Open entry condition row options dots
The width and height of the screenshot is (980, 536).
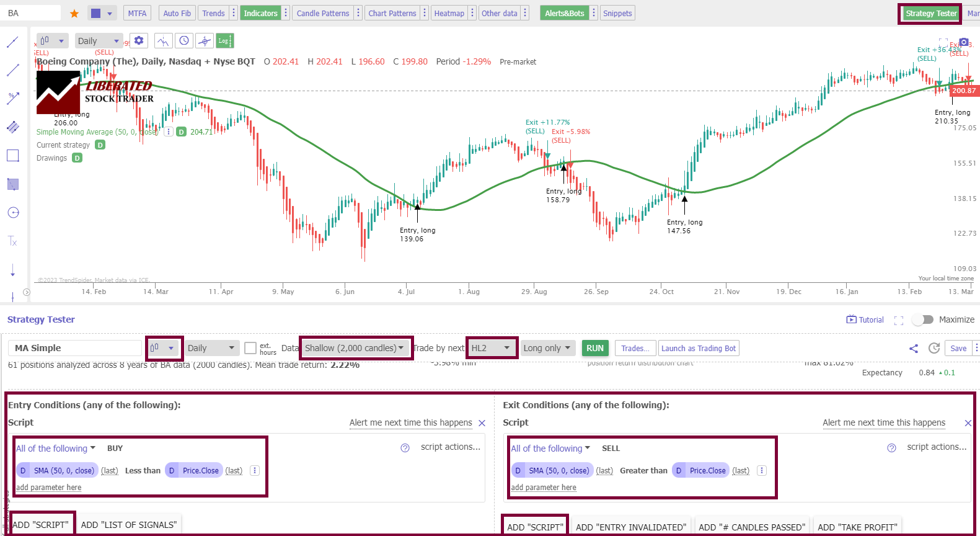(x=254, y=471)
